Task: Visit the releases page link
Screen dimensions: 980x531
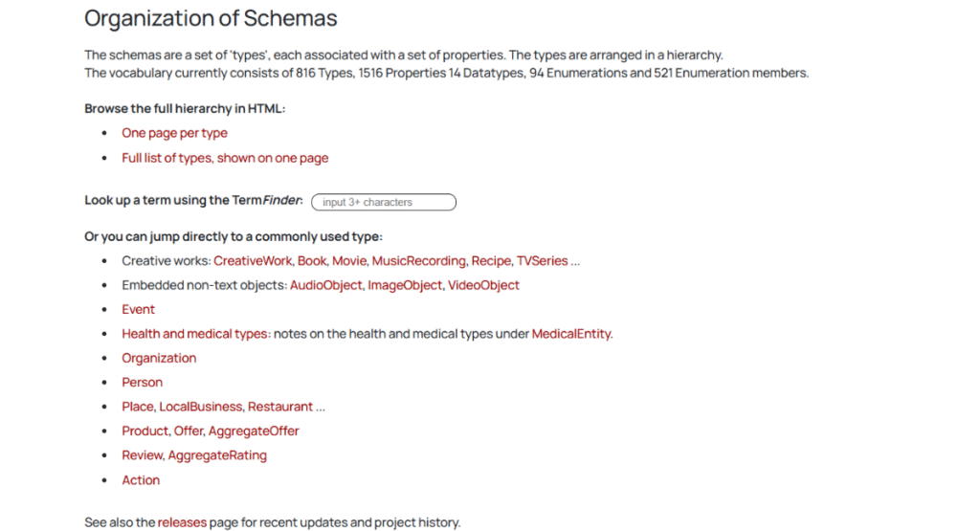Action: 182,522
